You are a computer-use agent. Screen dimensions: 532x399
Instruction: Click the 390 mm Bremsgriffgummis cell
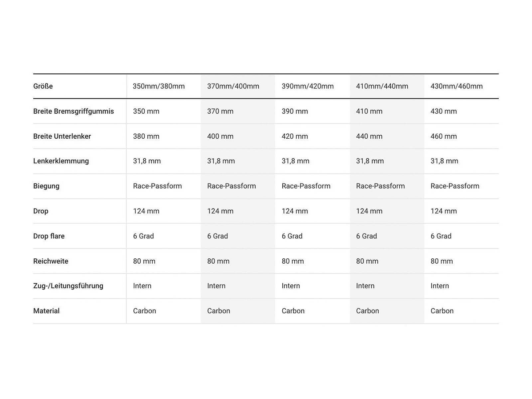pyautogui.click(x=295, y=111)
